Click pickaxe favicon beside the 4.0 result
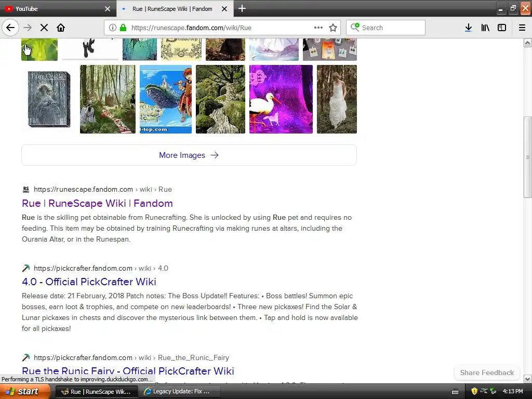Image resolution: width=532 pixels, height=399 pixels. [x=26, y=268]
